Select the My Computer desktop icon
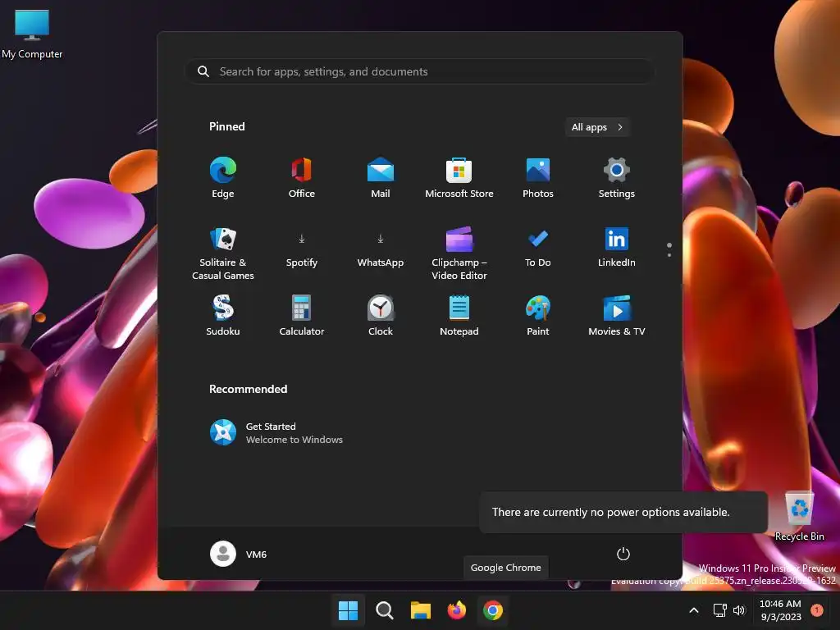This screenshot has height=630, width=840. pyautogui.click(x=32, y=34)
